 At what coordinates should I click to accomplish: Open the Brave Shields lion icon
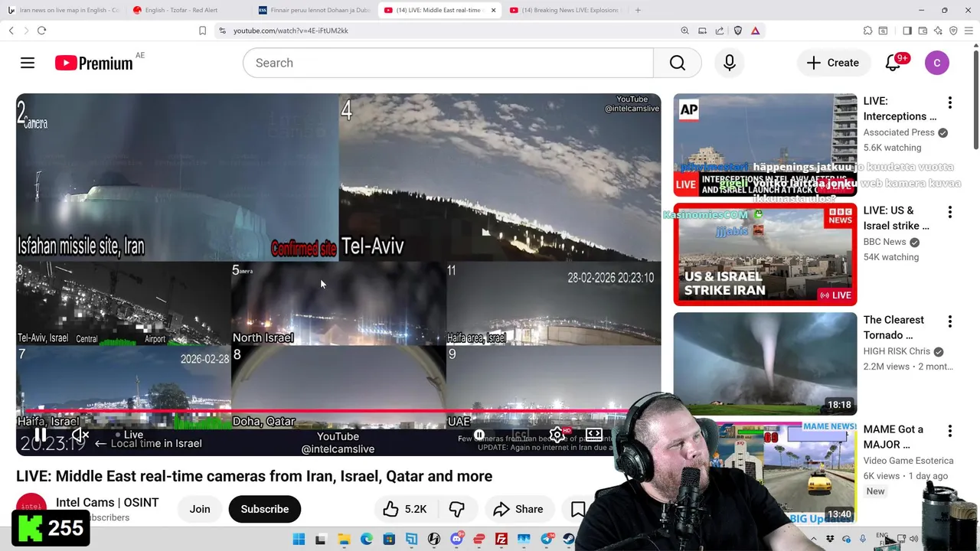[738, 31]
